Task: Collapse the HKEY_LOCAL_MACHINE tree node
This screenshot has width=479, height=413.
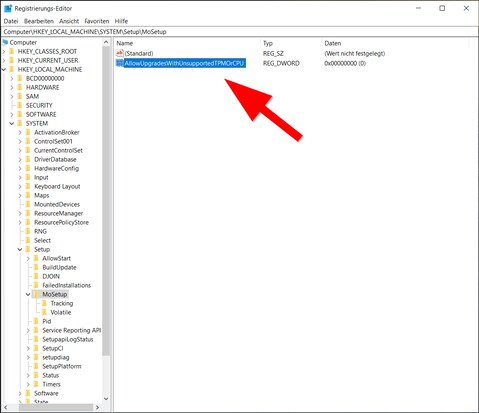Action: tap(4, 69)
